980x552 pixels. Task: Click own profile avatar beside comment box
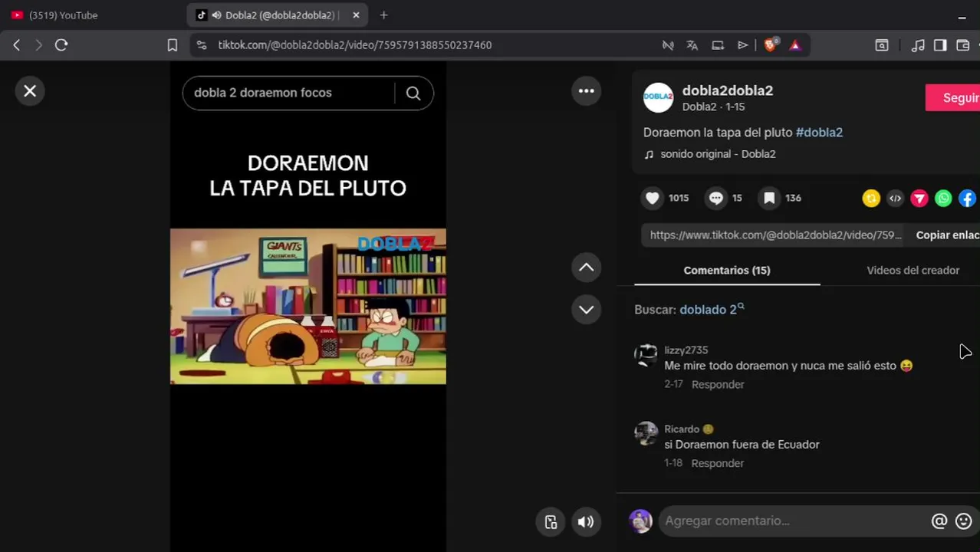[641, 521]
